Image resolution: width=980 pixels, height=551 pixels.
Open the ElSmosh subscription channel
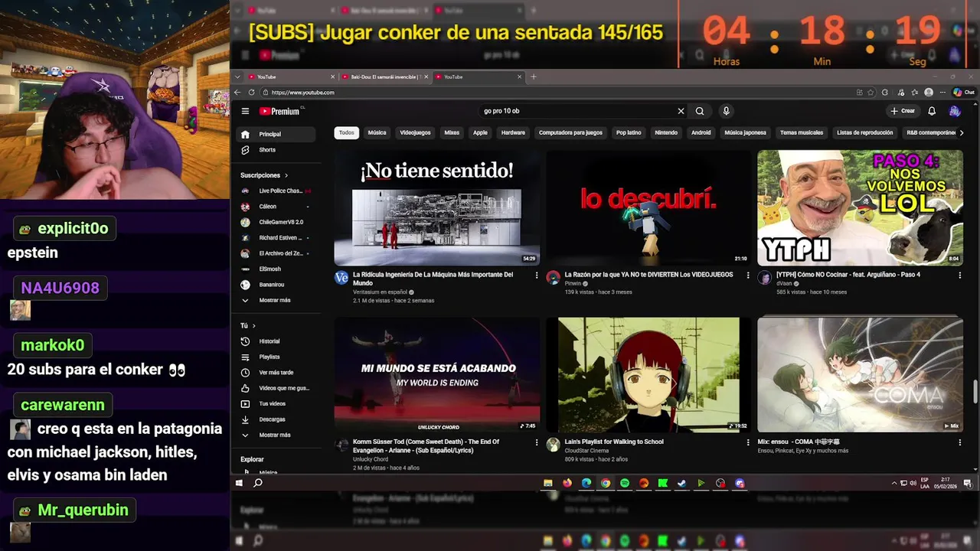click(275, 269)
